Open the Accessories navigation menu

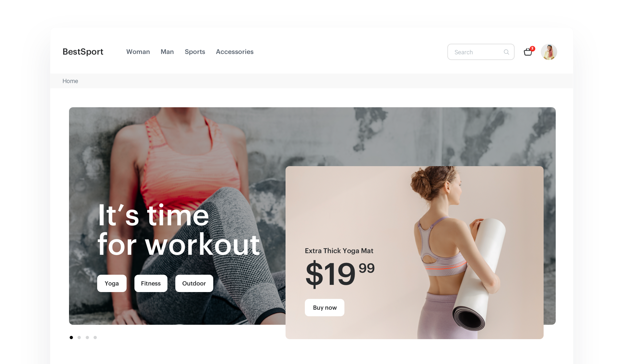[235, 52]
